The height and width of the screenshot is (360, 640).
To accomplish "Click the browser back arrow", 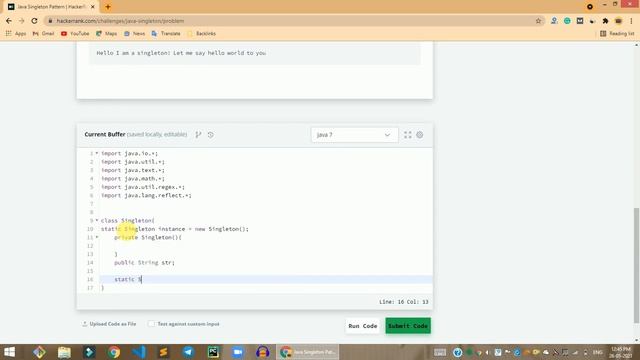I will pos(9,21).
